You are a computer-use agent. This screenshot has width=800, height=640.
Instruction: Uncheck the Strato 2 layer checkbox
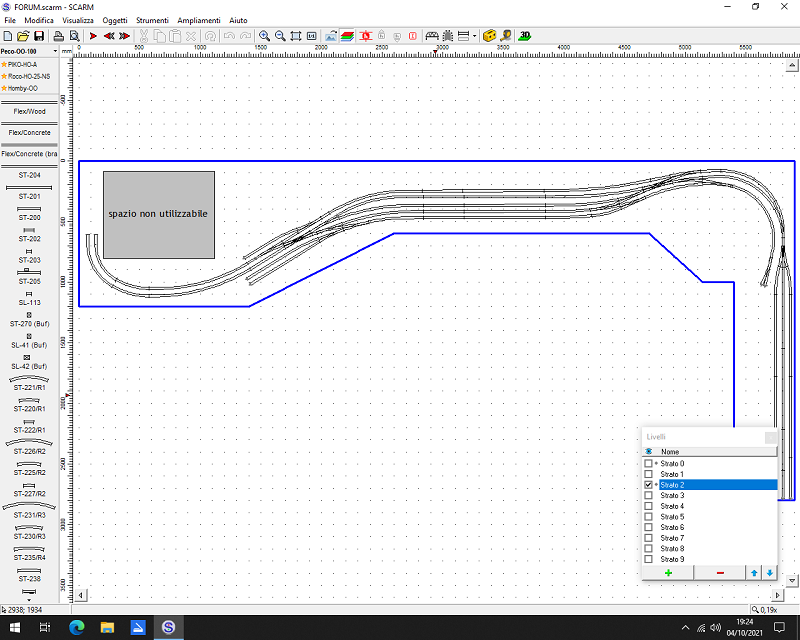click(x=648, y=485)
